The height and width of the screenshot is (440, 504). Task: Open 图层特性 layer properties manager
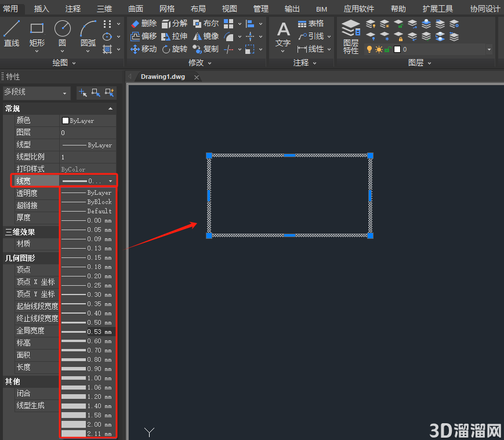pos(351,37)
